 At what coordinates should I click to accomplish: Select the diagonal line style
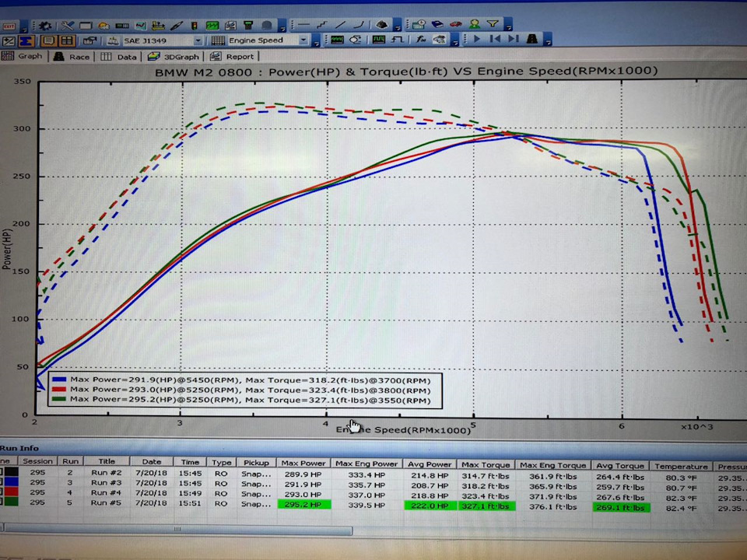[x=341, y=24]
